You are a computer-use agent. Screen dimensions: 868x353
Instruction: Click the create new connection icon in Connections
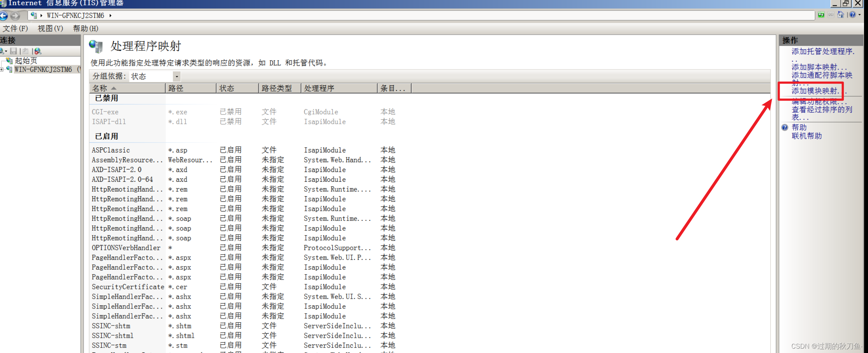(2, 51)
